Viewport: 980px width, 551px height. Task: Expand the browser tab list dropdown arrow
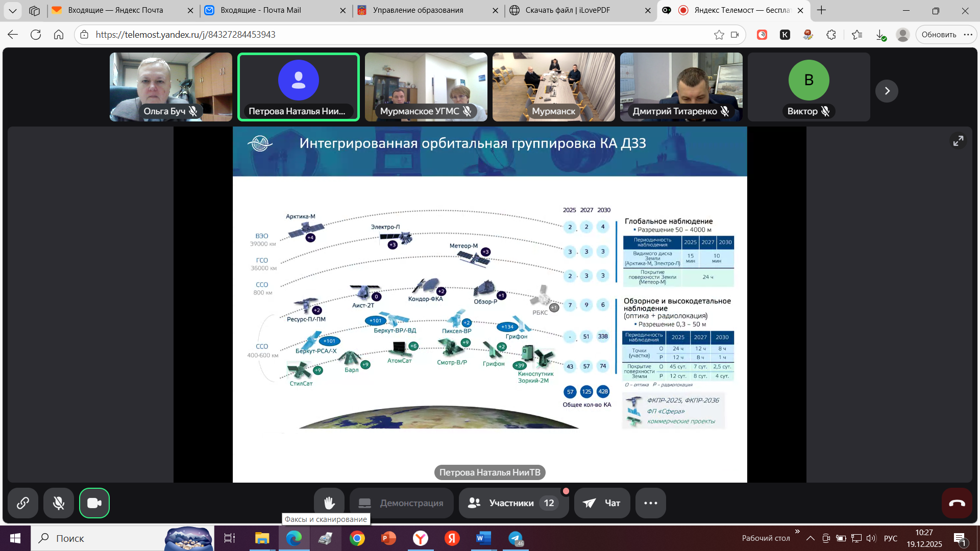[x=12, y=10]
